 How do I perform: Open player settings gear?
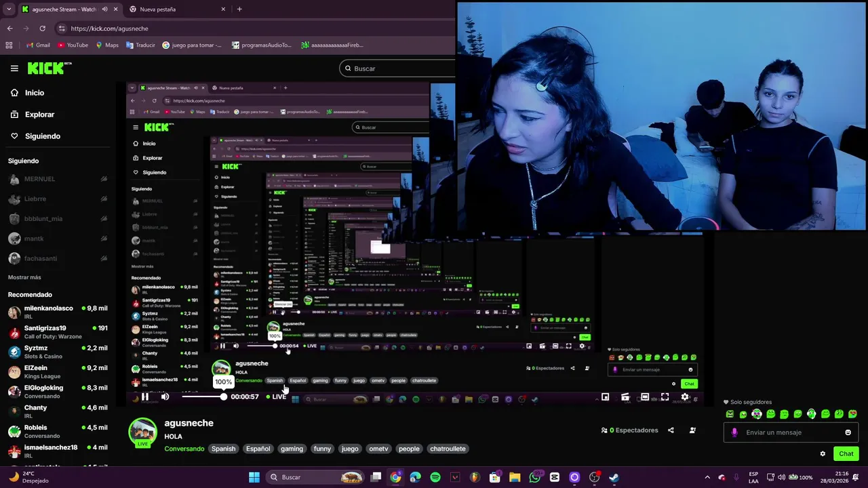point(685,397)
